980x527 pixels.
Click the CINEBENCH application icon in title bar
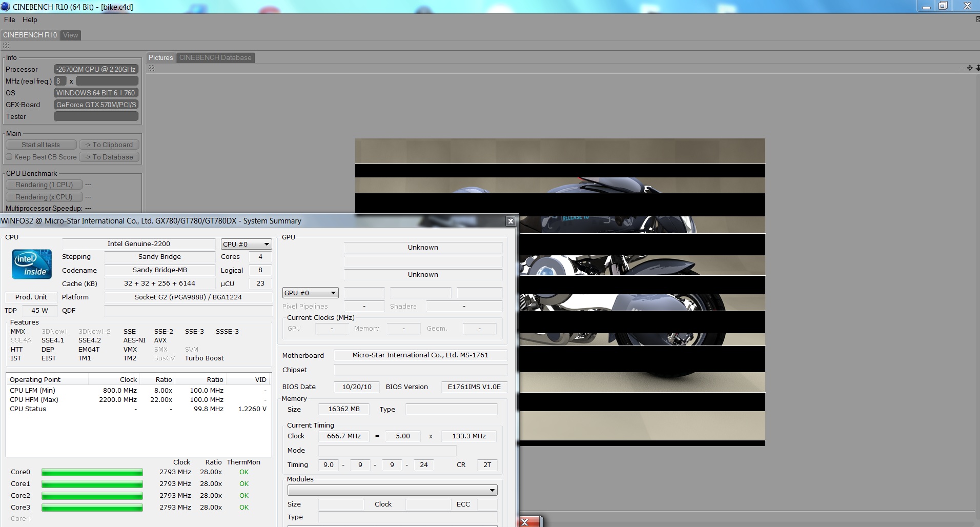pos(5,7)
